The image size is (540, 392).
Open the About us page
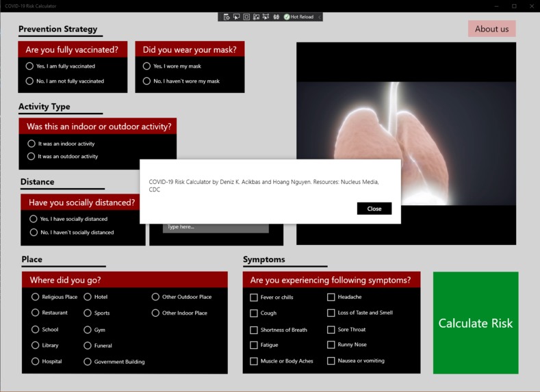click(492, 29)
